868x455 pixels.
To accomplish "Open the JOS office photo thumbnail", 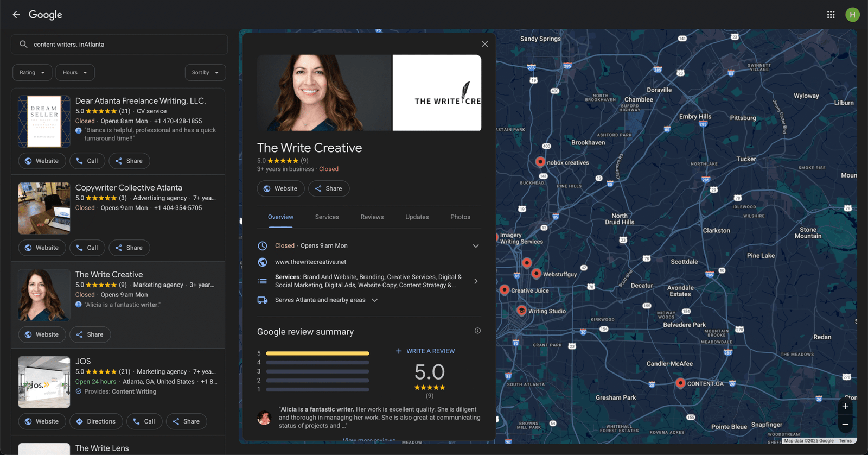I will pyautogui.click(x=44, y=382).
